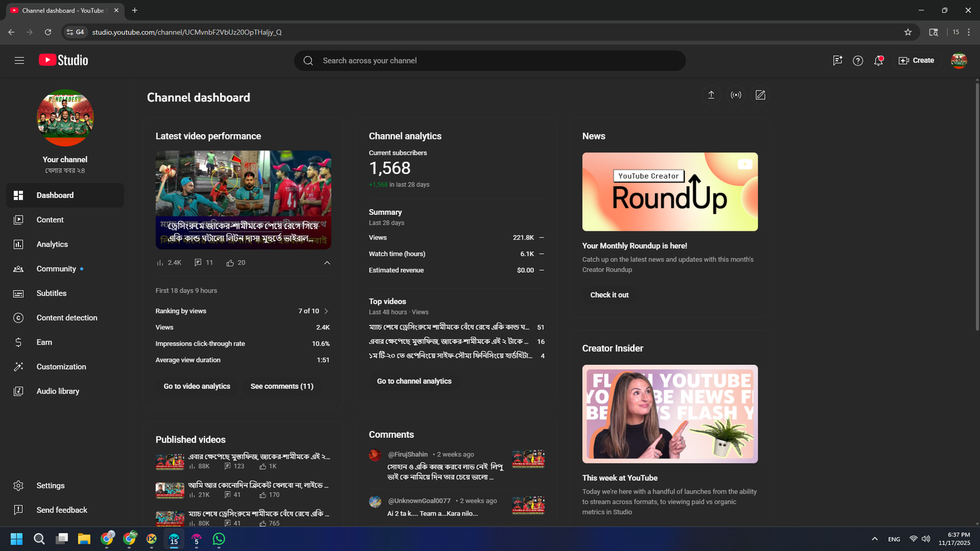Open the Creator Insider video thumbnail

pos(669,414)
